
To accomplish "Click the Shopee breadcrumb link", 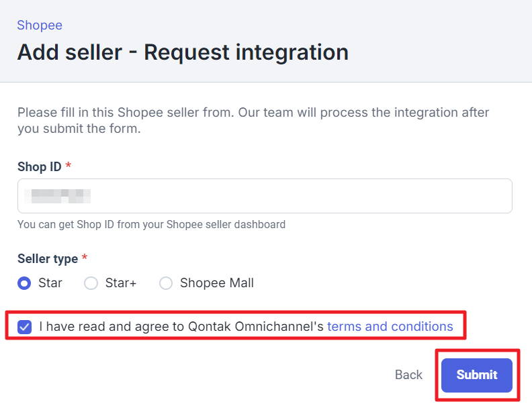I will [40, 25].
